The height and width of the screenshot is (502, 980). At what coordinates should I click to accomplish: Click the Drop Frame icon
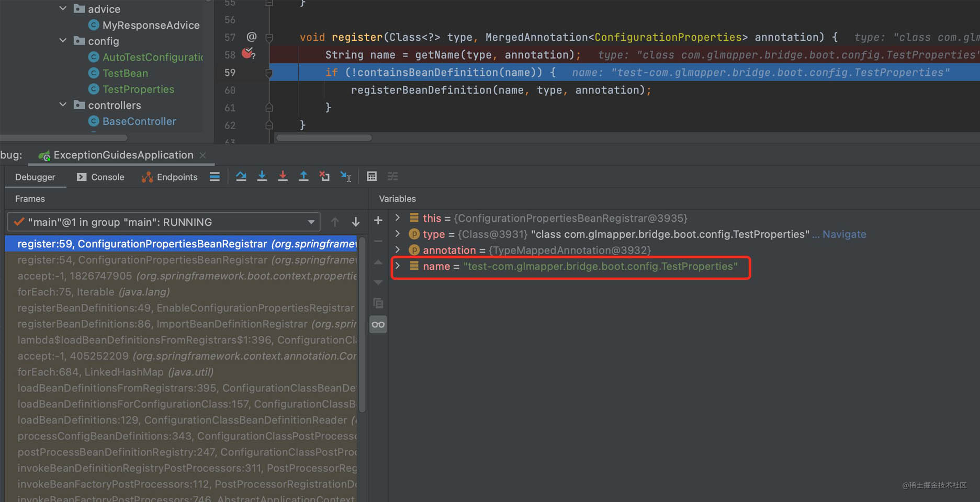(x=324, y=177)
